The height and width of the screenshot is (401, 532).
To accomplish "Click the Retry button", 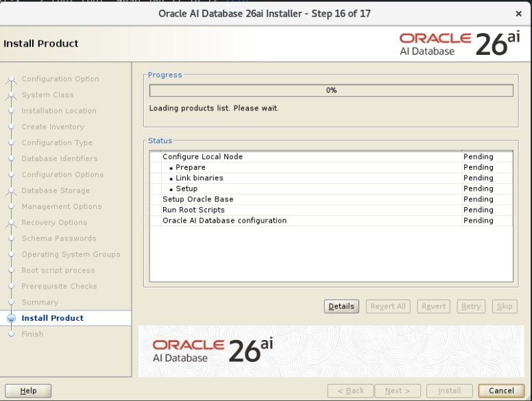I will click(471, 306).
